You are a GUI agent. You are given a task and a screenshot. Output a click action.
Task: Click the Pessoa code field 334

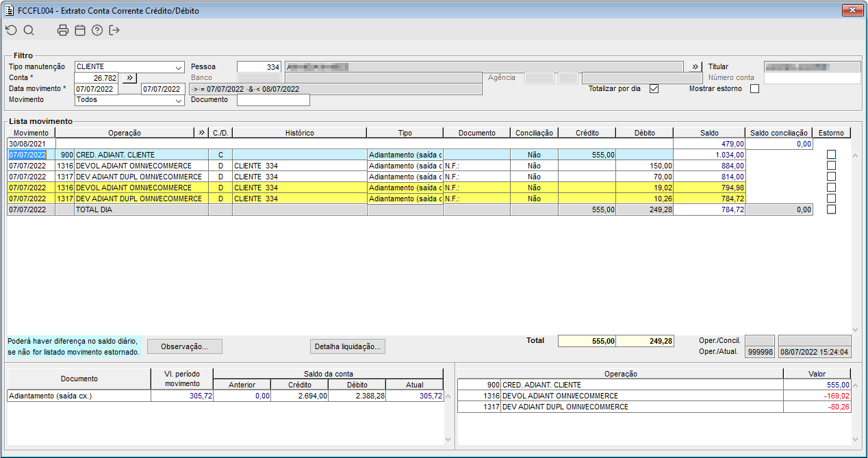(x=259, y=67)
